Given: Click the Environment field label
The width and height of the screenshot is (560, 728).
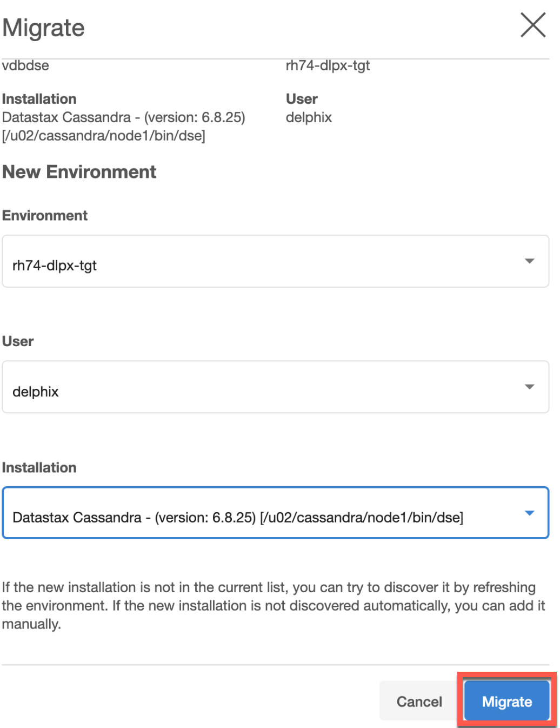Looking at the screenshot, I should click(45, 215).
